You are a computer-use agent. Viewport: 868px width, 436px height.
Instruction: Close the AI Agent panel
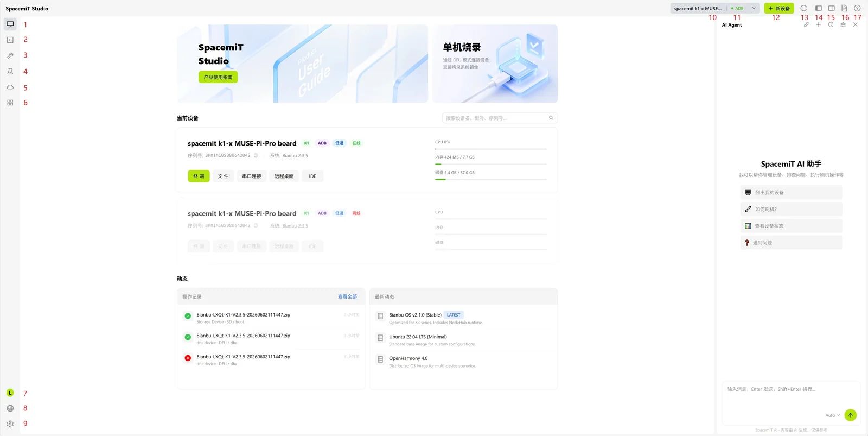[x=856, y=24]
